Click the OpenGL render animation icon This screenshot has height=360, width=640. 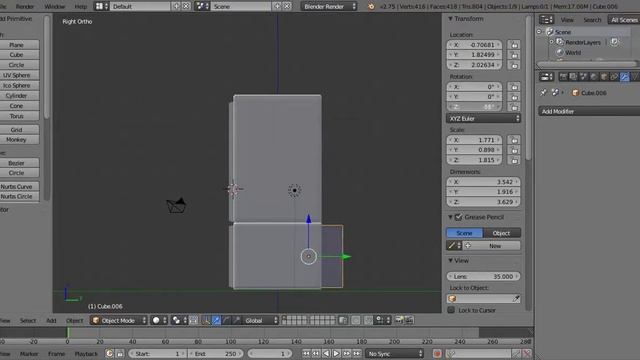coord(409,320)
